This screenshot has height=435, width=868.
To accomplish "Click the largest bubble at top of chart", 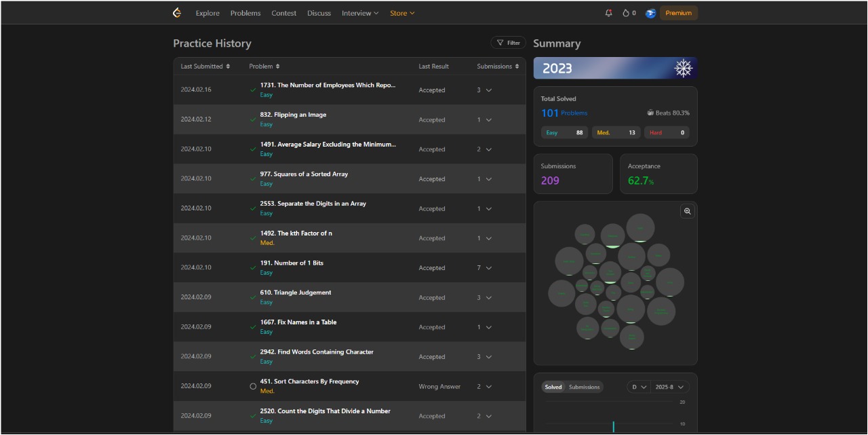I will [640, 228].
